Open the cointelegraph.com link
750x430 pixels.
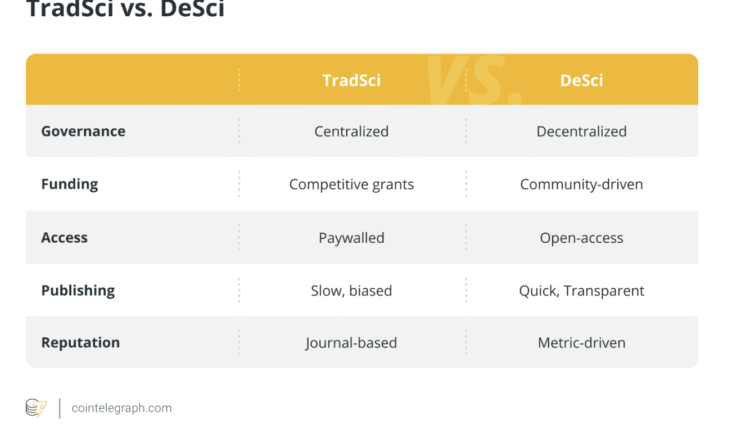[121, 408]
